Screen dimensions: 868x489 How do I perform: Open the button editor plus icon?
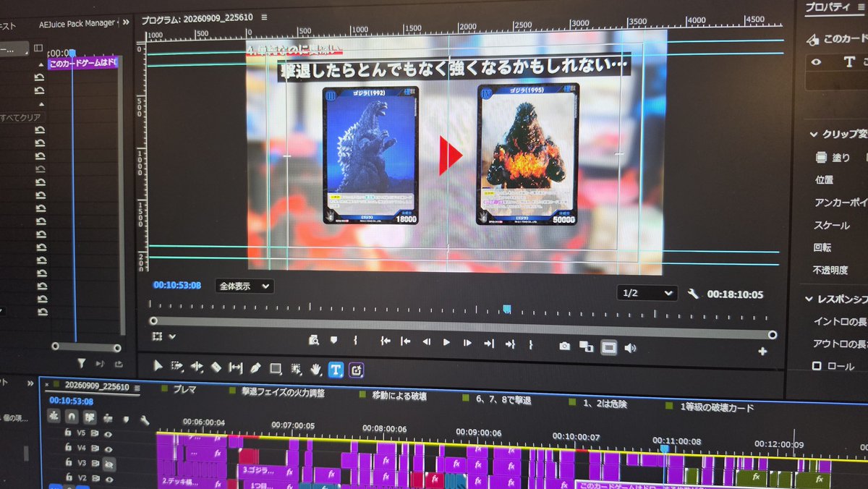762,352
